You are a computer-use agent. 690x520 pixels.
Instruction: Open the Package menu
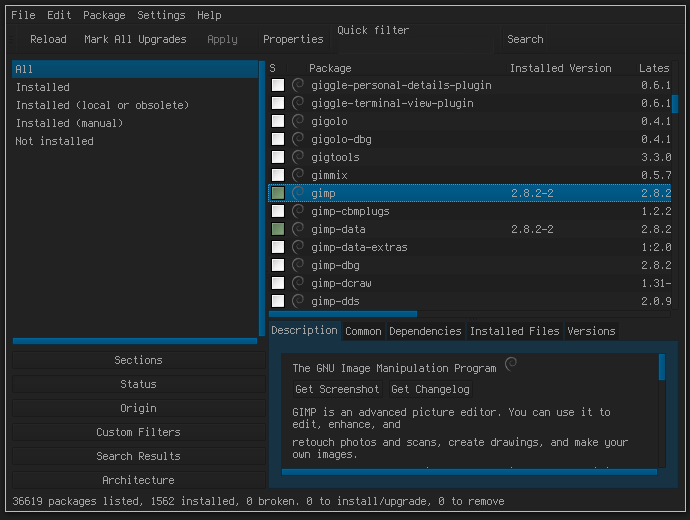click(104, 15)
